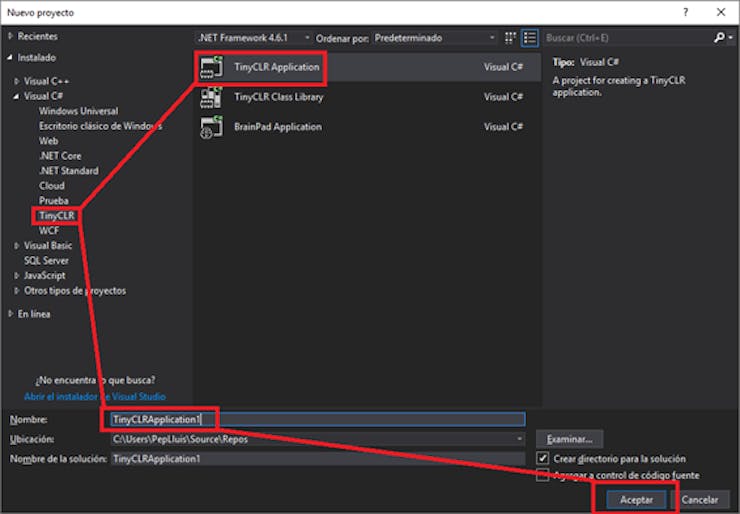Viewport: 740px width, 514px height.
Task: Toggle Agregar a control de código fuente checkbox
Action: tap(543, 475)
